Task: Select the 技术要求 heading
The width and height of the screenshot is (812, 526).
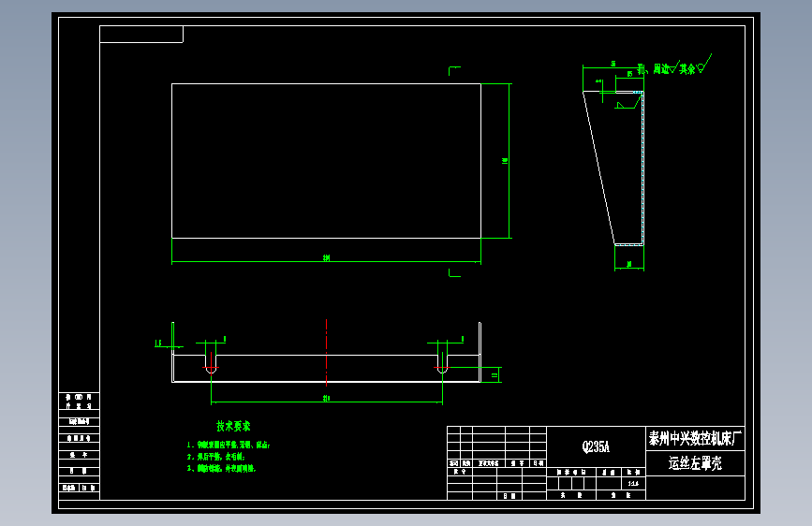Action: pyautogui.click(x=233, y=426)
